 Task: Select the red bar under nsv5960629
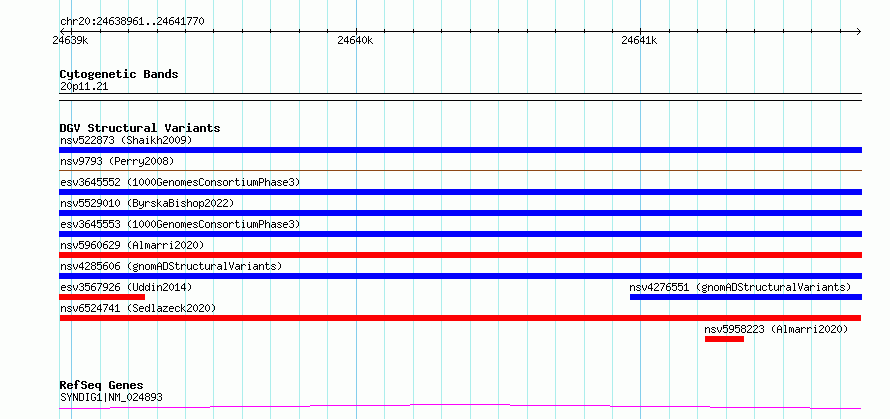pyautogui.click(x=460, y=255)
